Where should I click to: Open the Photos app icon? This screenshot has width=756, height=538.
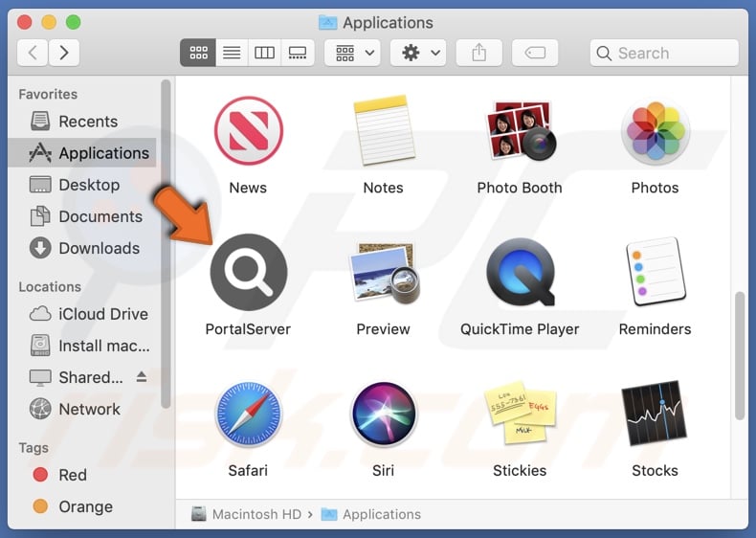coord(655,131)
